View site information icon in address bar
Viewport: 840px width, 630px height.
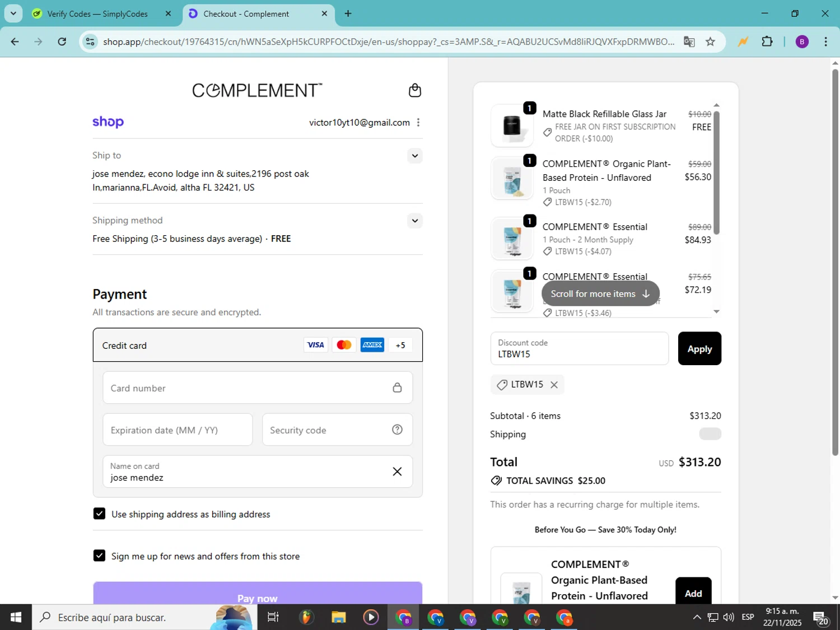(90, 41)
